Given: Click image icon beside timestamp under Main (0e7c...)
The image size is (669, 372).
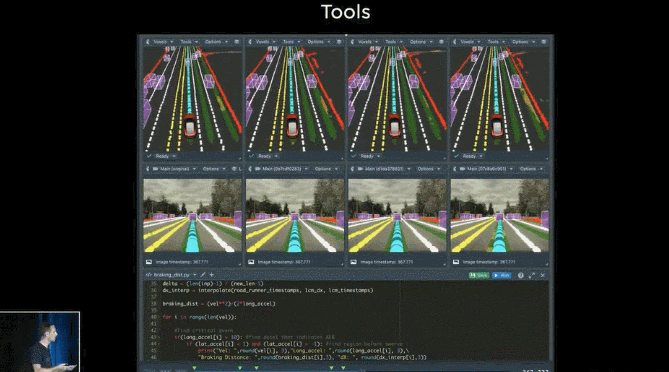Looking at the screenshot, I should (x=251, y=262).
